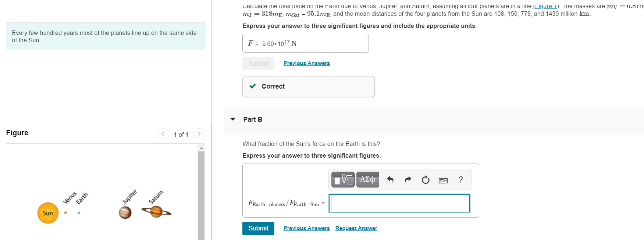Click the question mark help icon
The height and width of the screenshot is (240, 644).
pyautogui.click(x=460, y=180)
